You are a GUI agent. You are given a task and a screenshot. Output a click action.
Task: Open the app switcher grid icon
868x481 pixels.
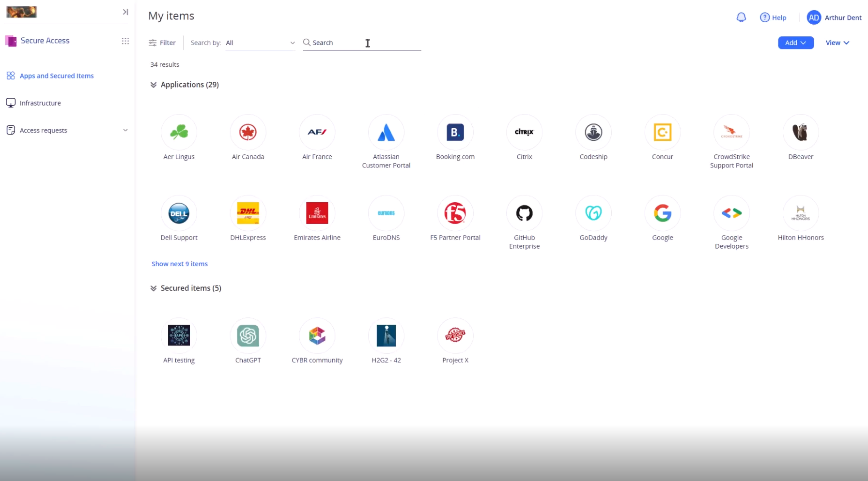coord(125,41)
